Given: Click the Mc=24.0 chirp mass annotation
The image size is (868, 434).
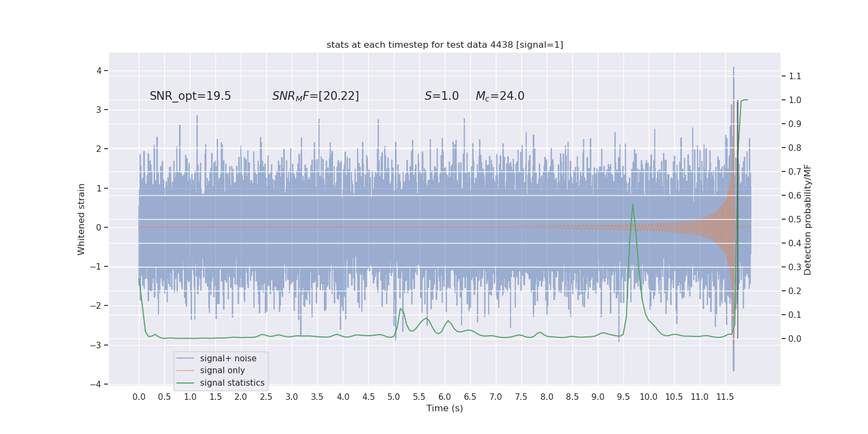Looking at the screenshot, I should (x=500, y=96).
